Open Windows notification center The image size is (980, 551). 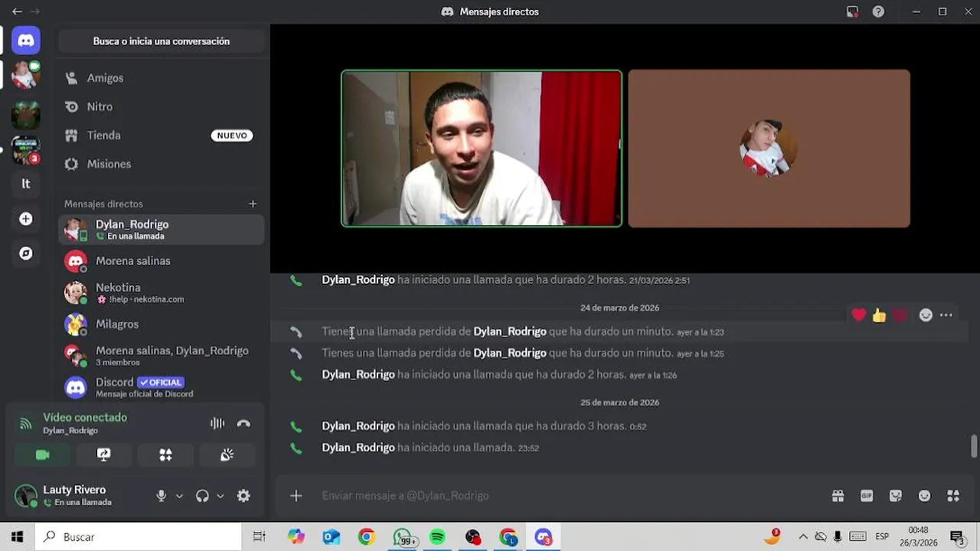pyautogui.click(x=957, y=537)
